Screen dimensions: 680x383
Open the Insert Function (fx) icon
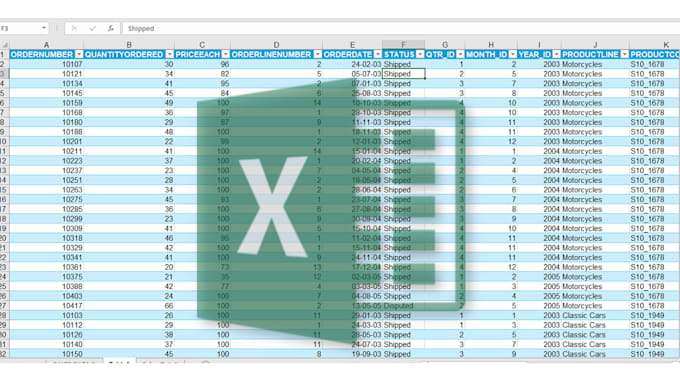coord(111,29)
